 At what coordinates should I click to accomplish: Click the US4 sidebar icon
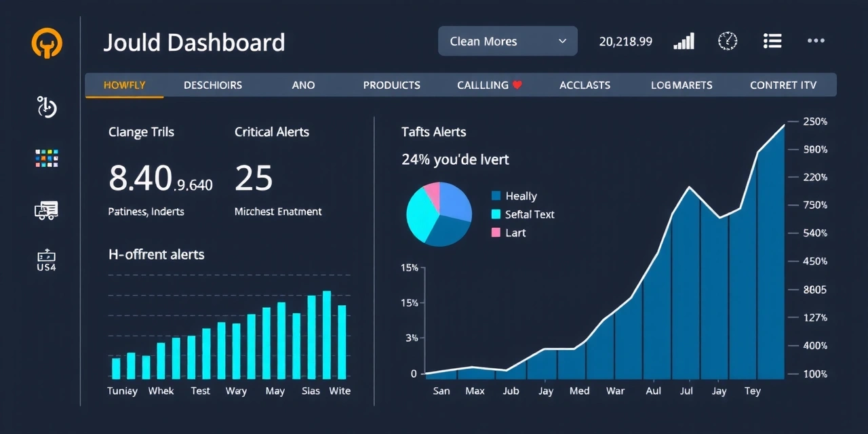point(47,260)
